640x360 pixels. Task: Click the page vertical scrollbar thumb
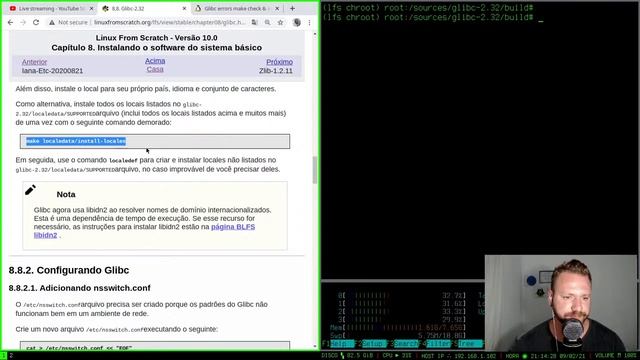click(315, 170)
